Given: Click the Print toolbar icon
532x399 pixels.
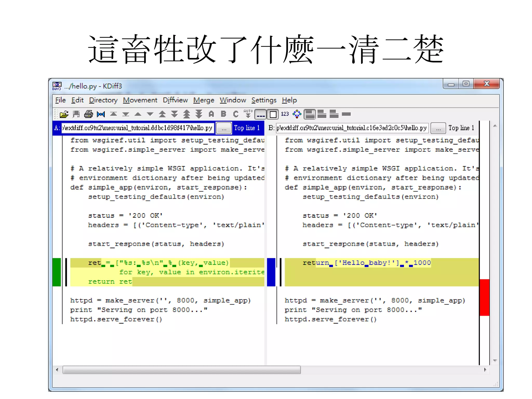Looking at the screenshot, I should [x=88, y=114].
